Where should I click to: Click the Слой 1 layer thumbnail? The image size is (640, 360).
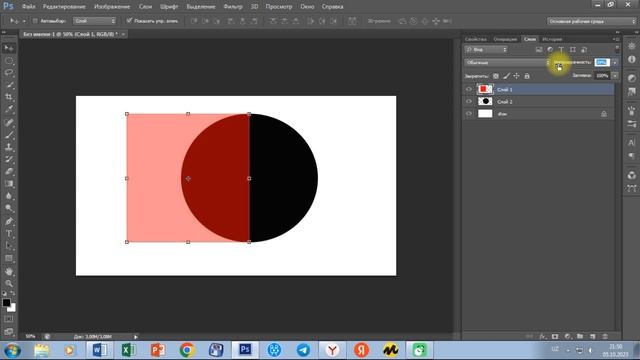(x=485, y=89)
